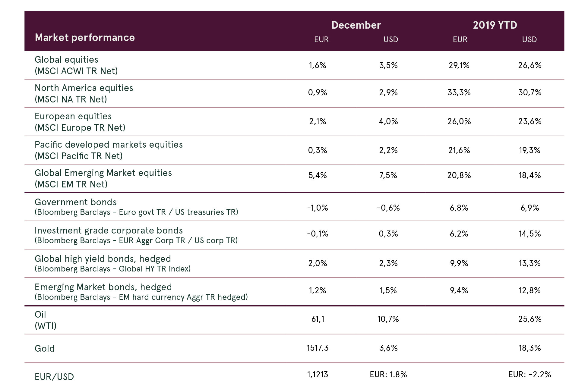This screenshot has height=389, width=588.
Task: Click Pacific equities YTD EUR value 21,6%
Action: click(459, 150)
